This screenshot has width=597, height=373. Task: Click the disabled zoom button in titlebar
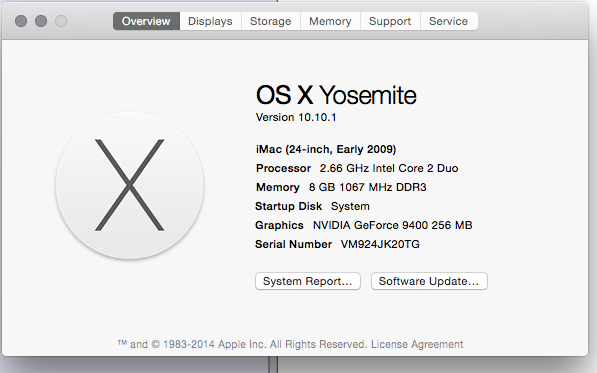pyautogui.click(x=61, y=21)
